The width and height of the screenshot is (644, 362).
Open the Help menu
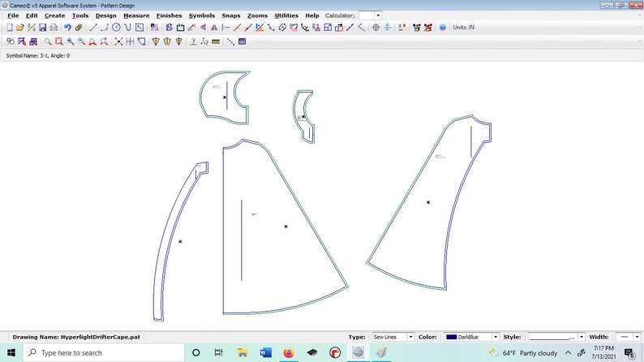312,15
